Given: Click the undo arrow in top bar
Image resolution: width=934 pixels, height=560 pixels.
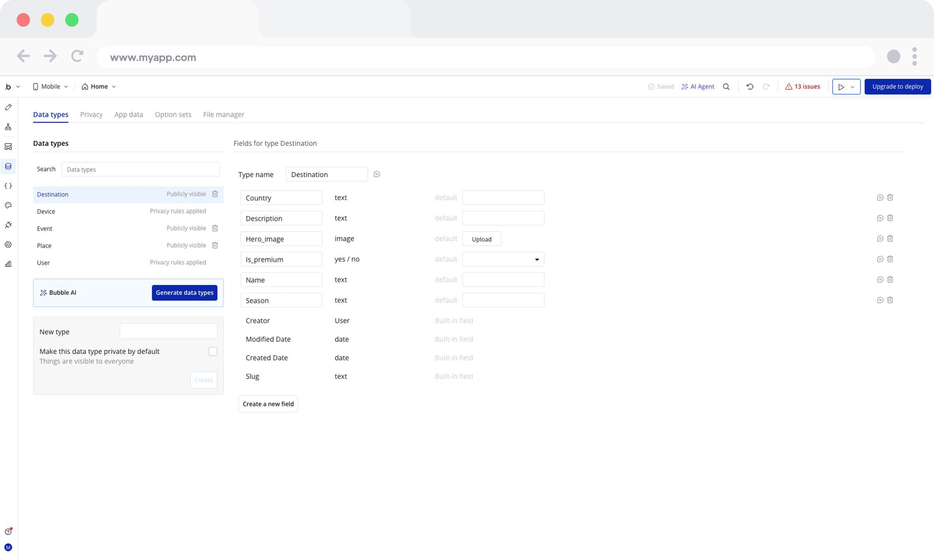Looking at the screenshot, I should [750, 87].
